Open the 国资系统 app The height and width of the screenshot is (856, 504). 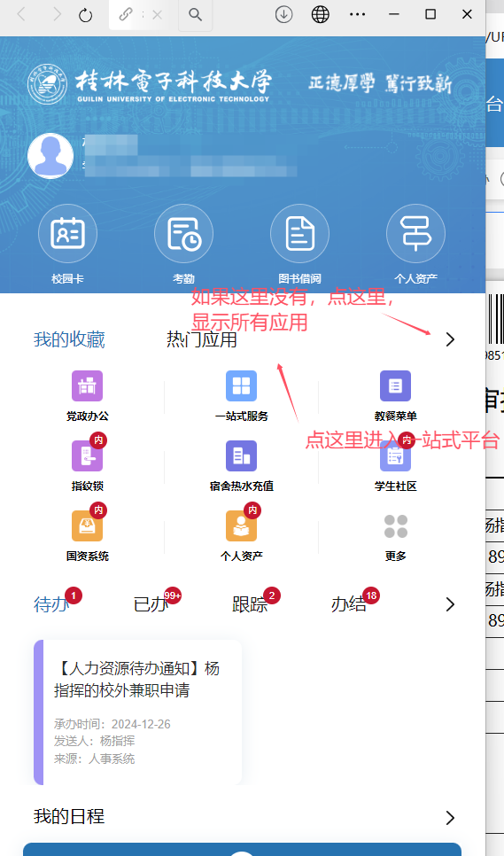coord(88,525)
